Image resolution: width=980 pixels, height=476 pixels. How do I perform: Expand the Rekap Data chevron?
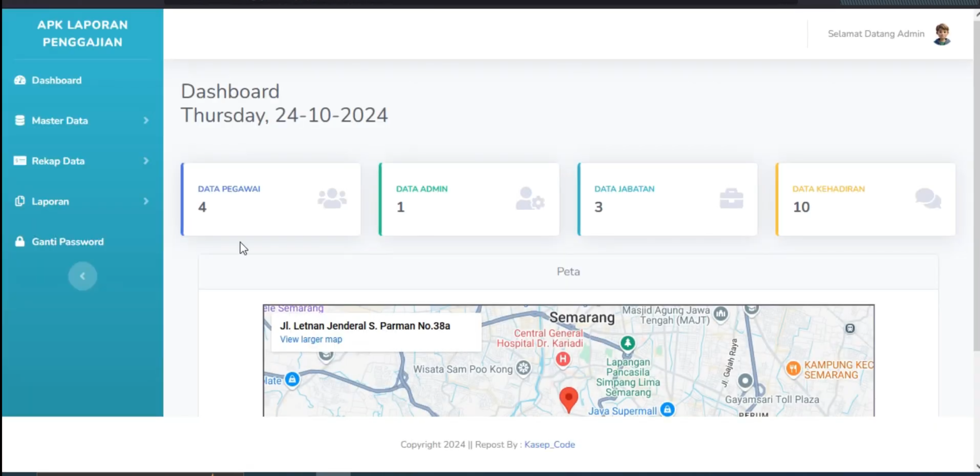(x=146, y=161)
